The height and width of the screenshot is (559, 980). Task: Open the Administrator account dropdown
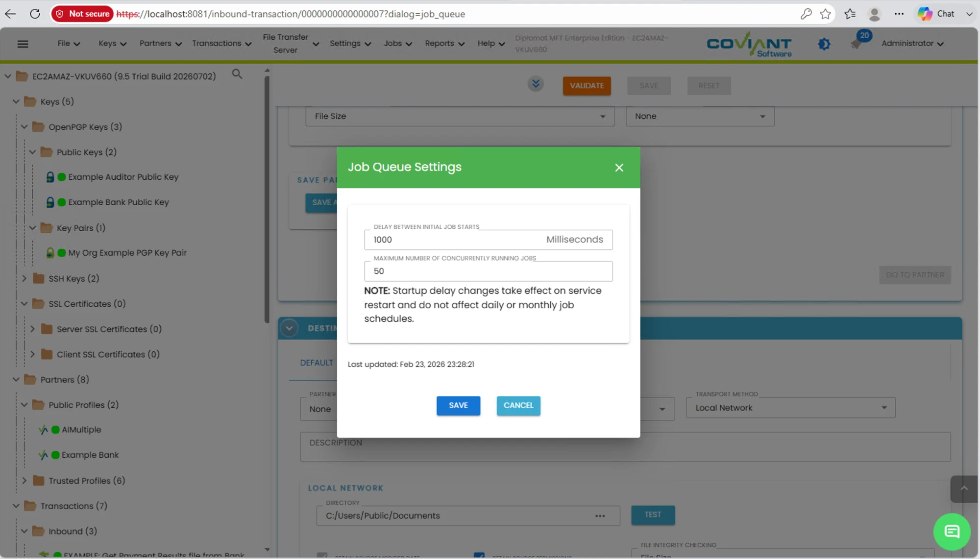912,44
